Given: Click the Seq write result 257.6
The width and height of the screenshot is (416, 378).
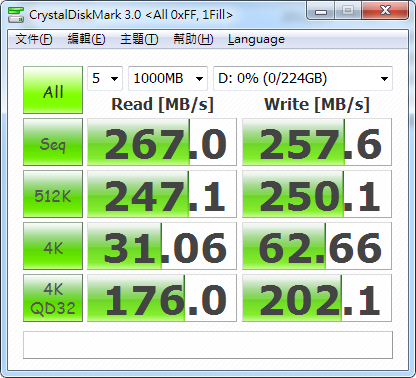Looking at the screenshot, I should (317, 142).
